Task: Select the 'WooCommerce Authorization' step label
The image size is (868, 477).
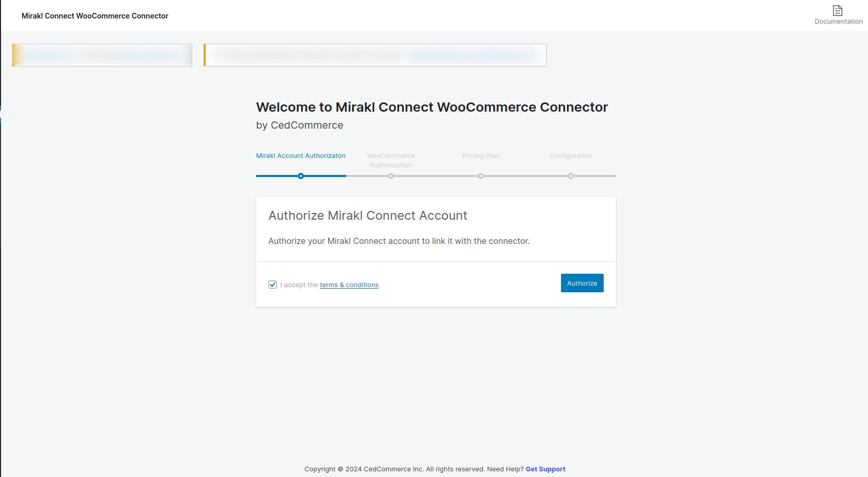Action: [391, 160]
